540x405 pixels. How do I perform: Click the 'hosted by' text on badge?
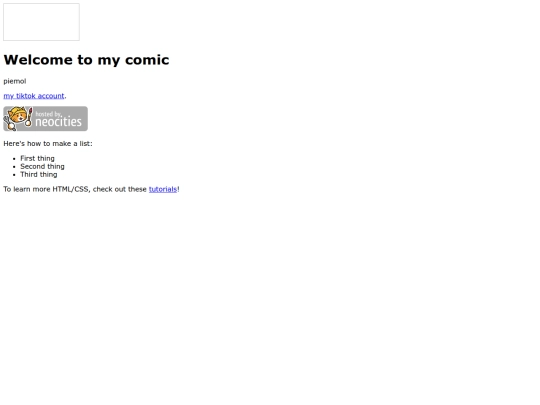(48, 114)
